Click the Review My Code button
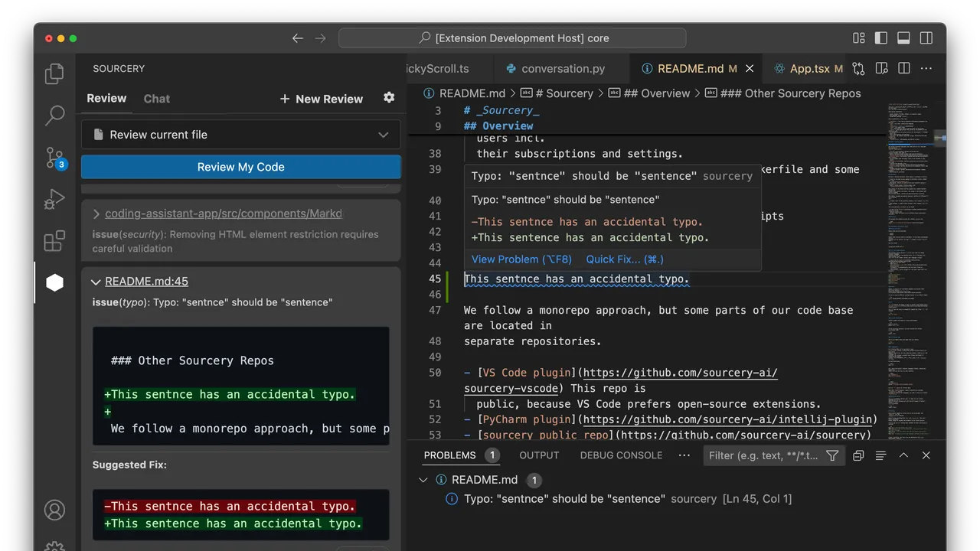Screen dimensions: 980x551 (241, 167)
